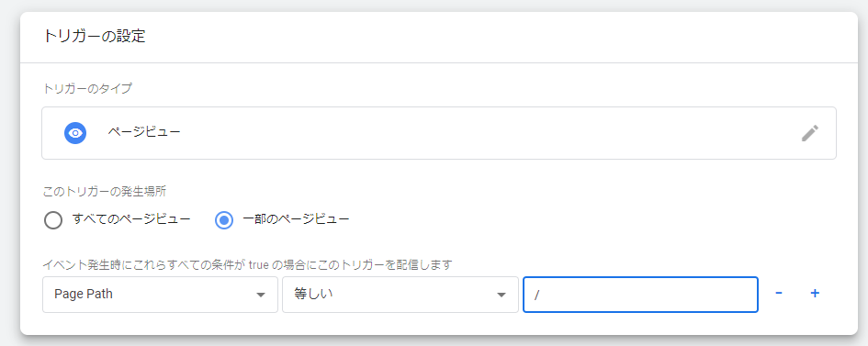Click the Page Path text in the dropdown
868x346 pixels.
tap(84, 295)
